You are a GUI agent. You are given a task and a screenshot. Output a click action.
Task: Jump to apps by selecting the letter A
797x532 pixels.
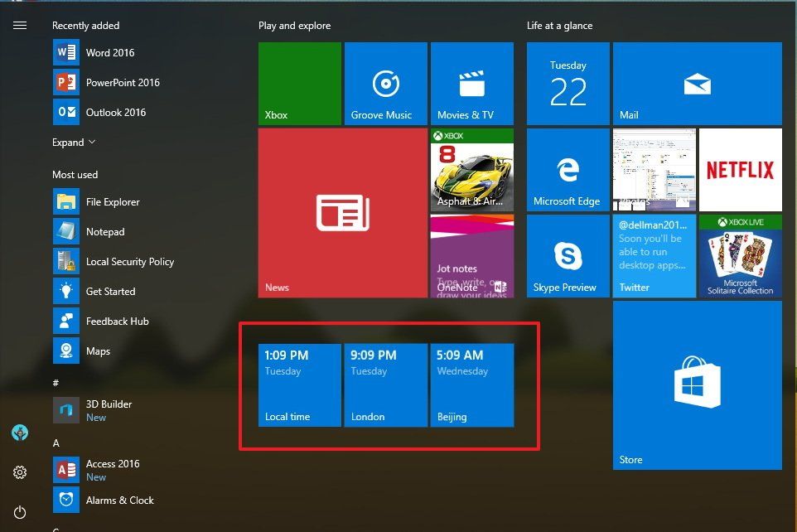click(x=56, y=443)
